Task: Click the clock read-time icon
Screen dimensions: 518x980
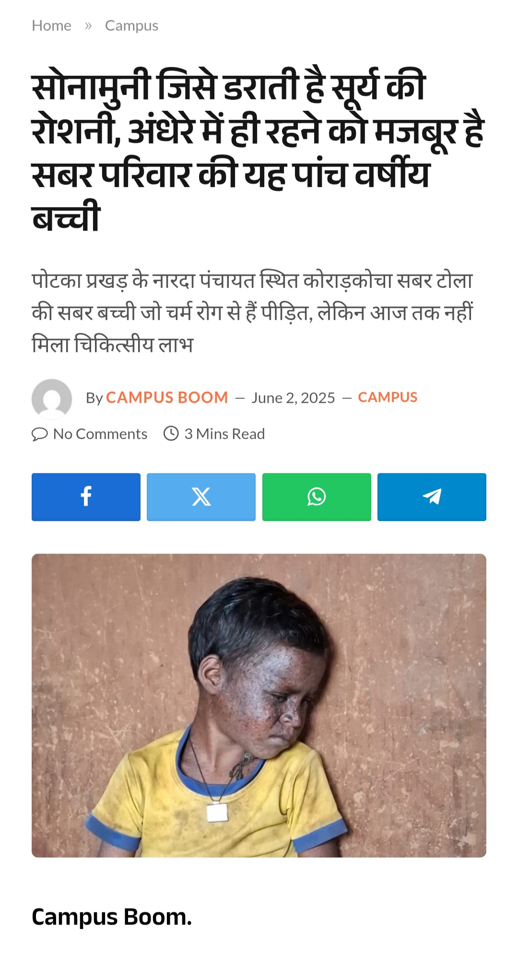Action: coord(171,433)
